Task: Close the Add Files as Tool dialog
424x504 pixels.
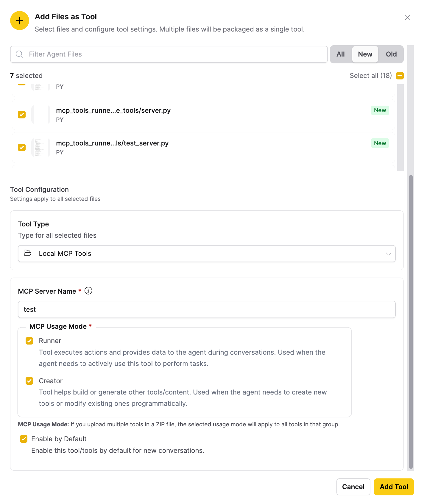Action: pyautogui.click(x=407, y=18)
